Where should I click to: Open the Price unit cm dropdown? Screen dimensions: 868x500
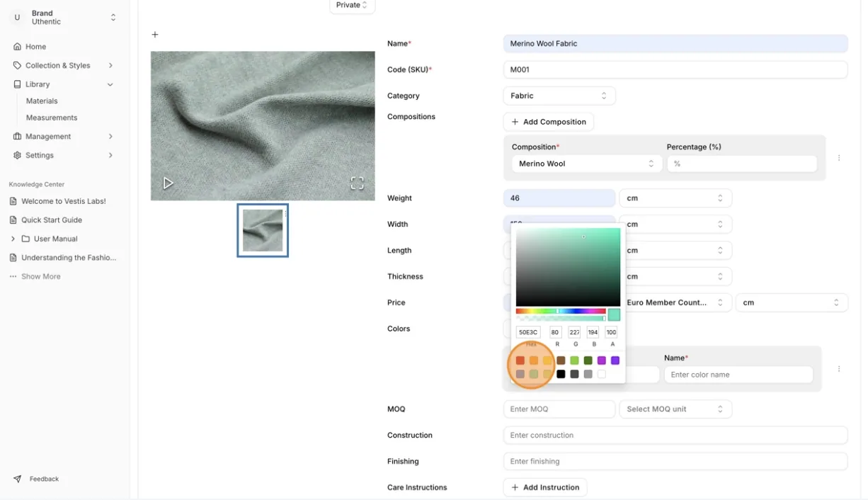coord(792,302)
